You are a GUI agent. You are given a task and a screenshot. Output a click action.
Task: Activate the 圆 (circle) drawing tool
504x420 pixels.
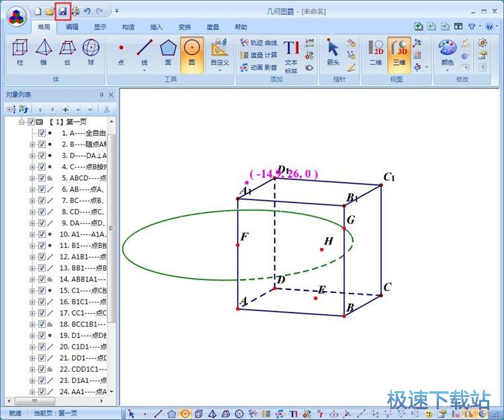[x=192, y=52]
